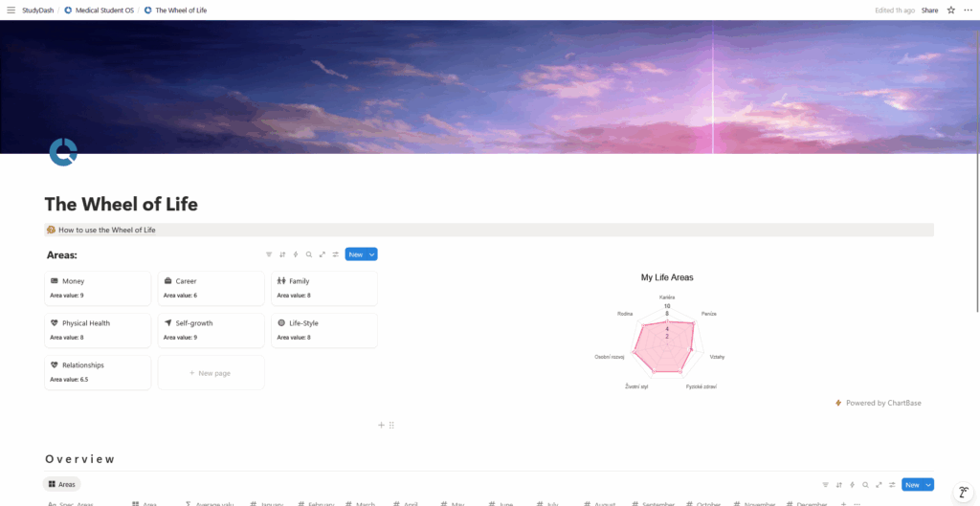This screenshot has width=980, height=506.
Task: Favorite this page with the star icon
Action: tap(950, 11)
